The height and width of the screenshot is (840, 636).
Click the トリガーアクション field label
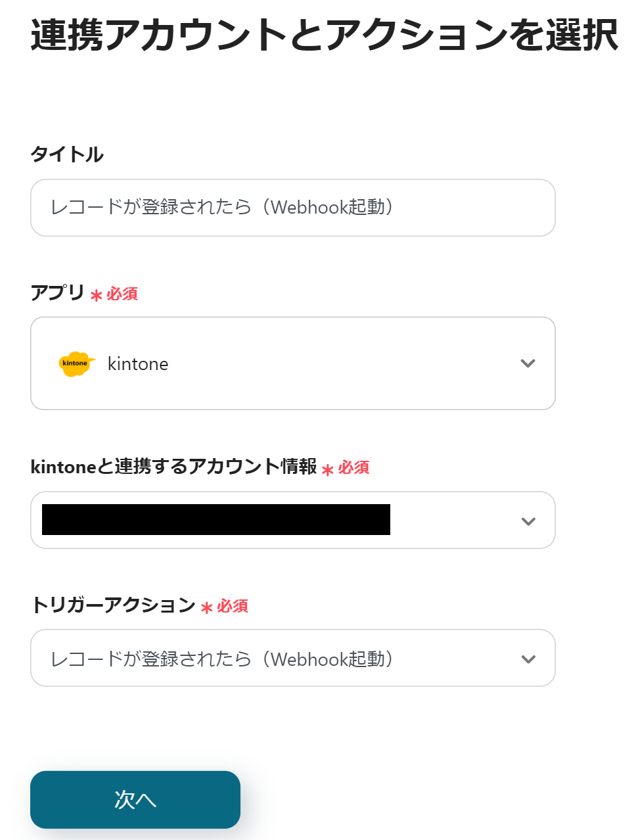click(114, 605)
